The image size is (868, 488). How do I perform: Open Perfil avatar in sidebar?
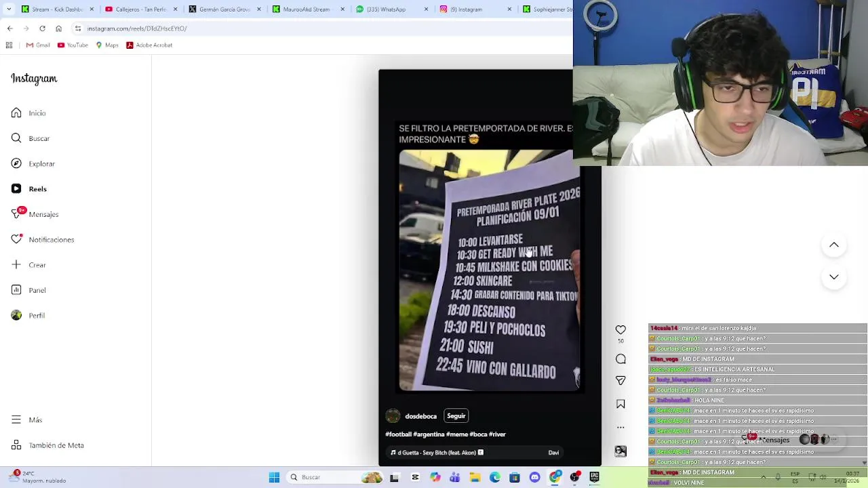[16, 315]
